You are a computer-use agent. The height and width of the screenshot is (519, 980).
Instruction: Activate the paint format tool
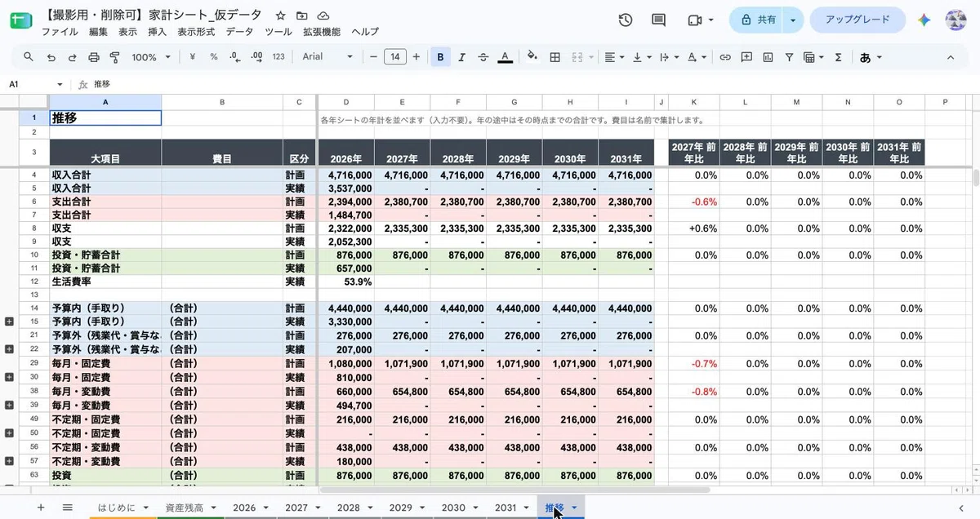(114, 57)
